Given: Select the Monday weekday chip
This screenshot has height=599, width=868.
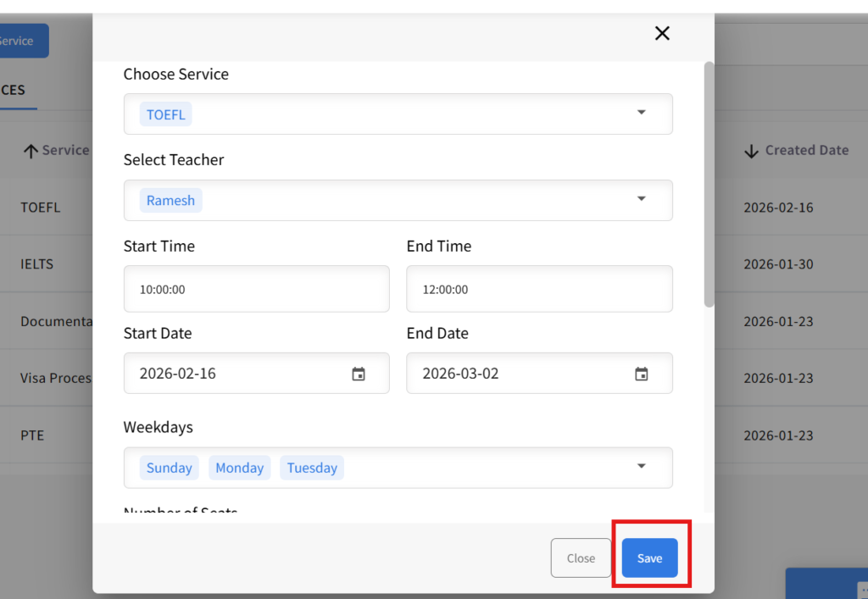Looking at the screenshot, I should pos(239,468).
